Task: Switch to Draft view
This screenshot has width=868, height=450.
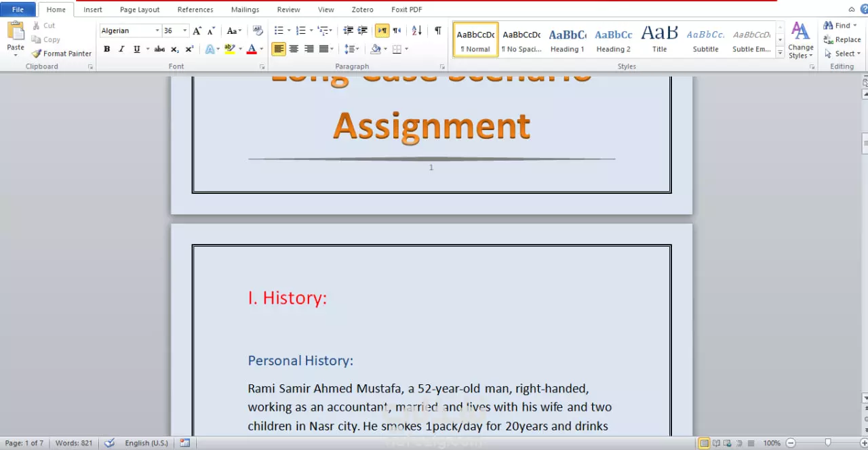Action: [x=751, y=443]
